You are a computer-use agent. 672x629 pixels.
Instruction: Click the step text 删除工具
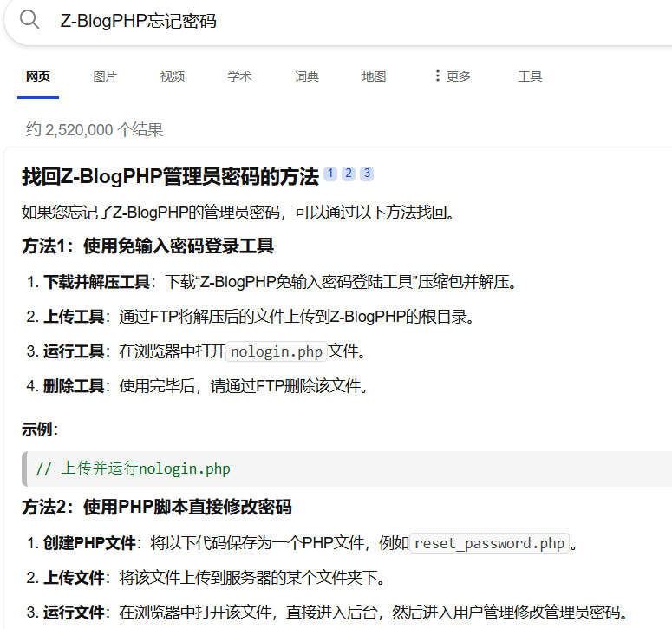tap(74, 386)
